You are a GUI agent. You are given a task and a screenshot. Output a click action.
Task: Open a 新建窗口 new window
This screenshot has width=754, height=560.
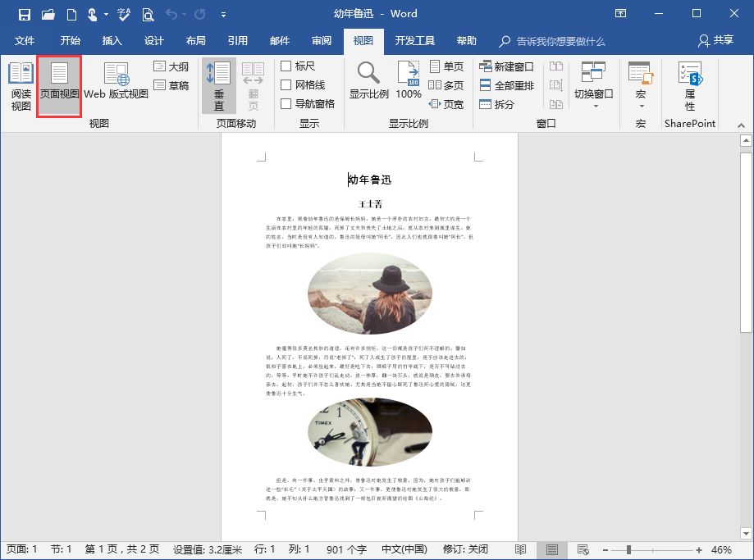click(506, 66)
